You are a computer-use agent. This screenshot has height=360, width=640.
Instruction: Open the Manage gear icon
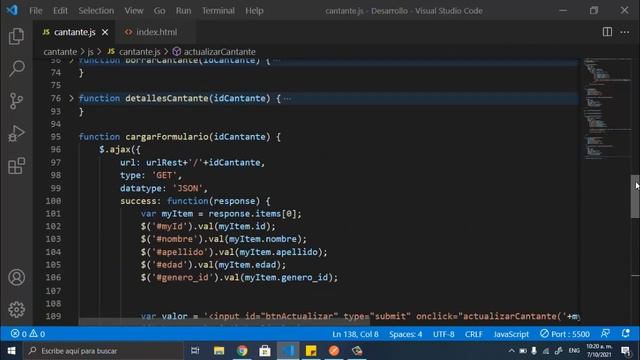pos(16,310)
